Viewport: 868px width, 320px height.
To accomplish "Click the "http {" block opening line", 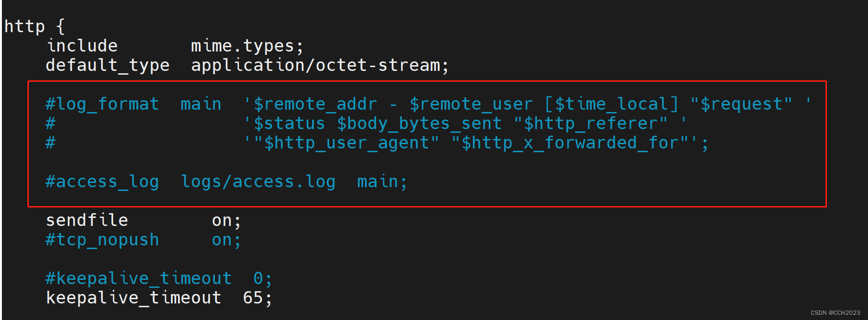I will [x=34, y=26].
